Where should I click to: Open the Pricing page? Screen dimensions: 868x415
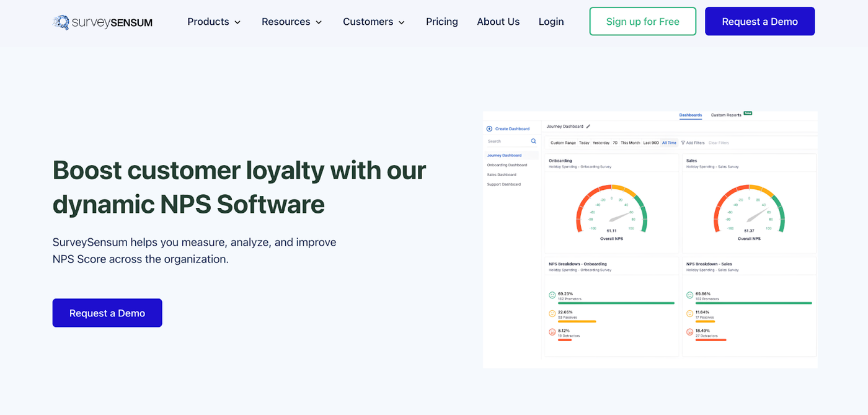point(442,22)
